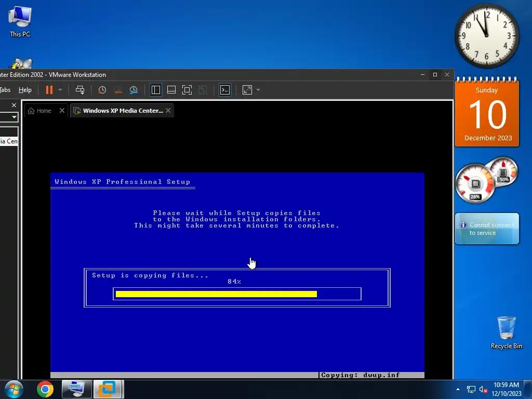532x399 pixels.
Task: Pause the virtual machine with the orange pause button
Action: pos(49,90)
